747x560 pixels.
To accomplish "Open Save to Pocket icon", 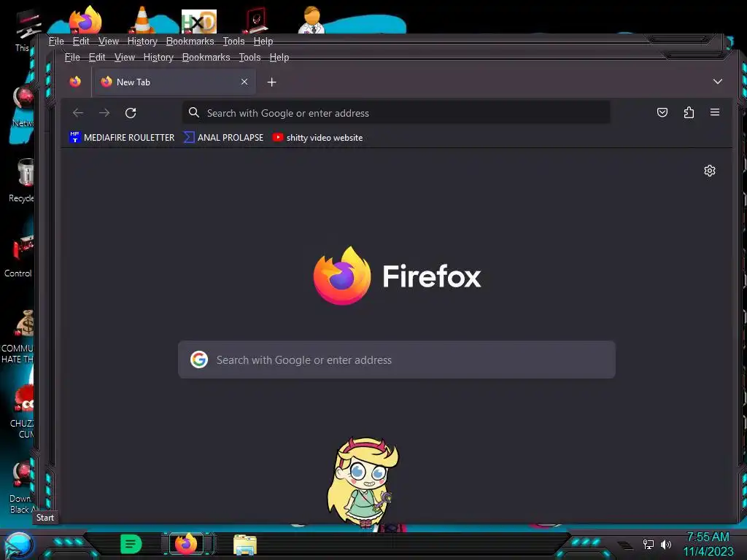I will [x=662, y=112].
